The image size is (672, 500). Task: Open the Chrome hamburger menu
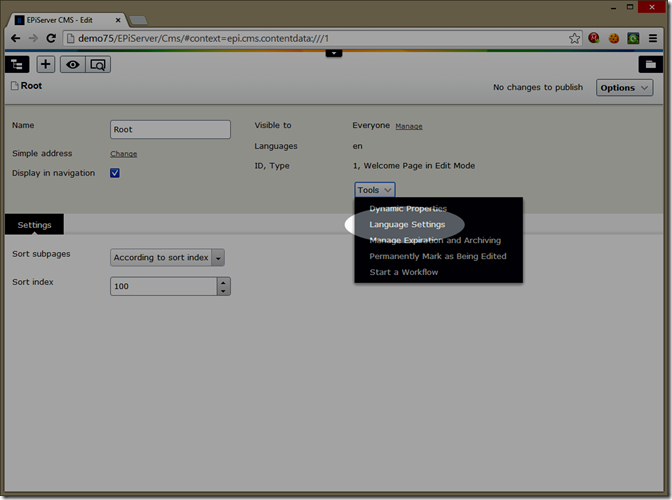(x=654, y=38)
